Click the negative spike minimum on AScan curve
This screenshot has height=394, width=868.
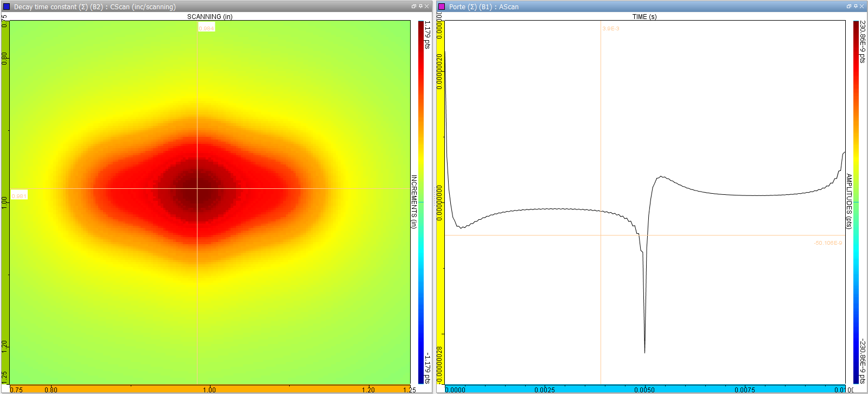click(x=644, y=353)
